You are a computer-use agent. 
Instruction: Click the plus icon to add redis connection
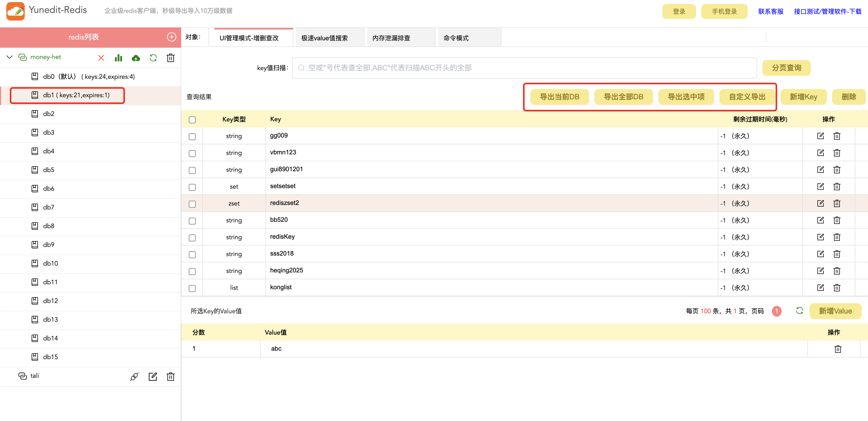click(x=171, y=37)
